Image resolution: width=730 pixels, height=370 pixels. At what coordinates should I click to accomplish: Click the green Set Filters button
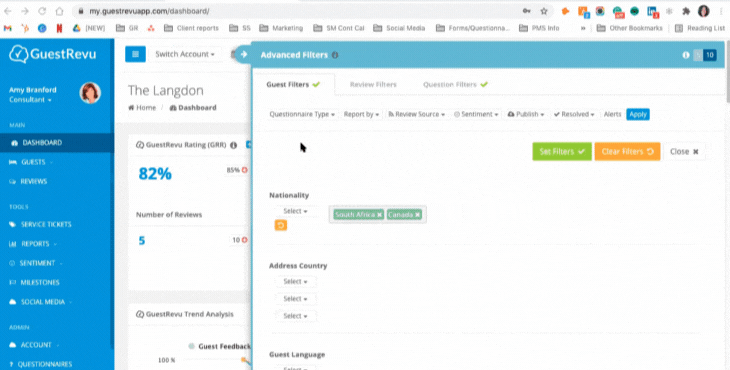pyautogui.click(x=562, y=151)
